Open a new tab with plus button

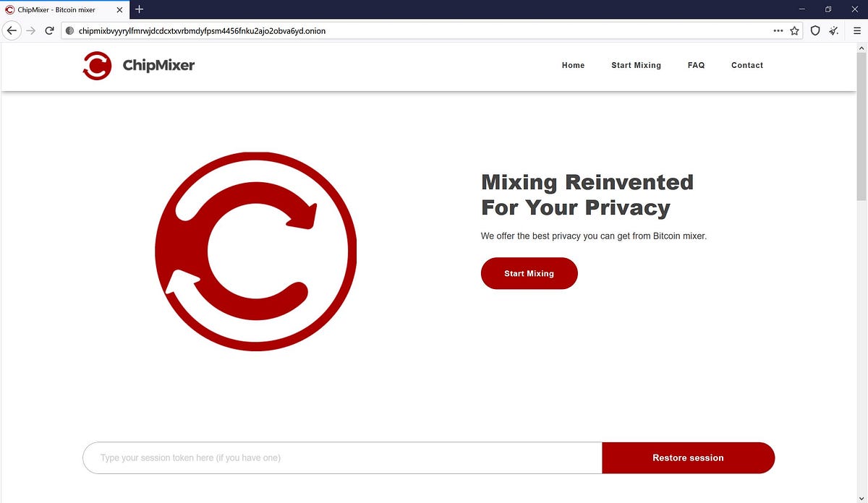pyautogui.click(x=140, y=9)
